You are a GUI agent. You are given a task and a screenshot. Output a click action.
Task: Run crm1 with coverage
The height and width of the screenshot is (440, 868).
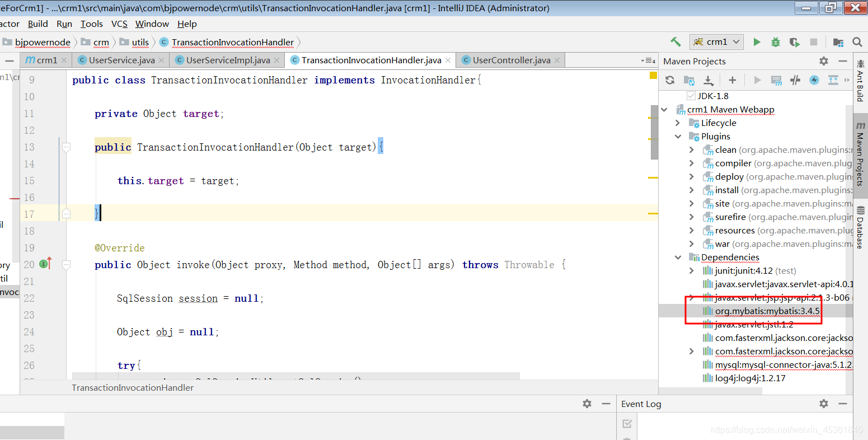point(794,42)
